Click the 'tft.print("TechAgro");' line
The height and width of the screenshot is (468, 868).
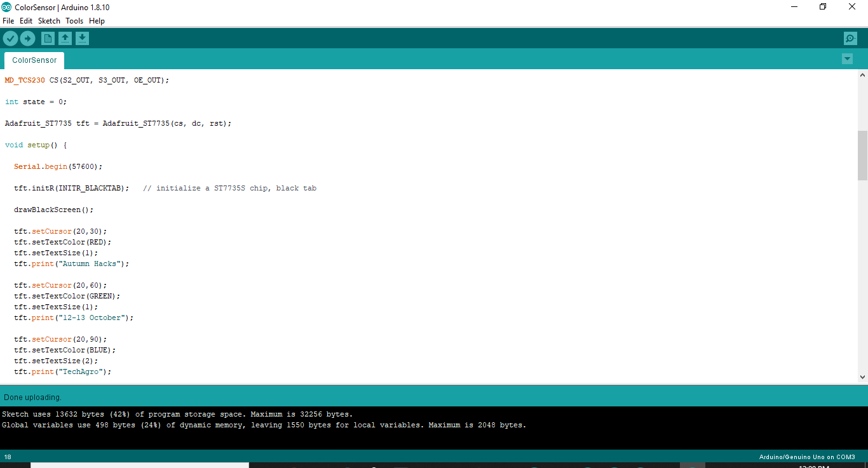coord(62,371)
